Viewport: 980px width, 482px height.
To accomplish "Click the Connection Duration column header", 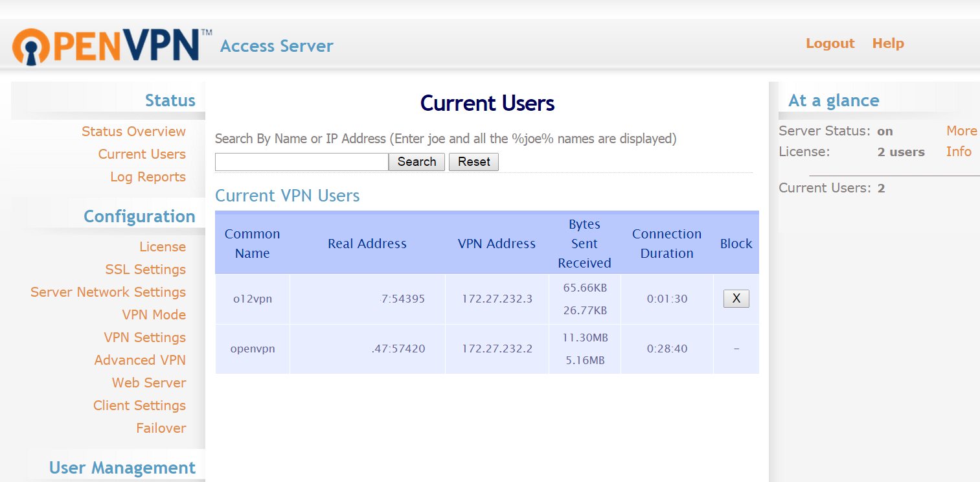I will 667,244.
